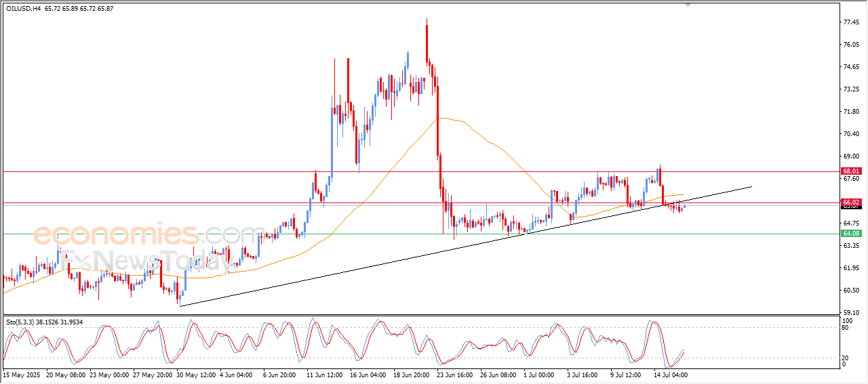Click the stochastic scale value 80

(x=846, y=328)
